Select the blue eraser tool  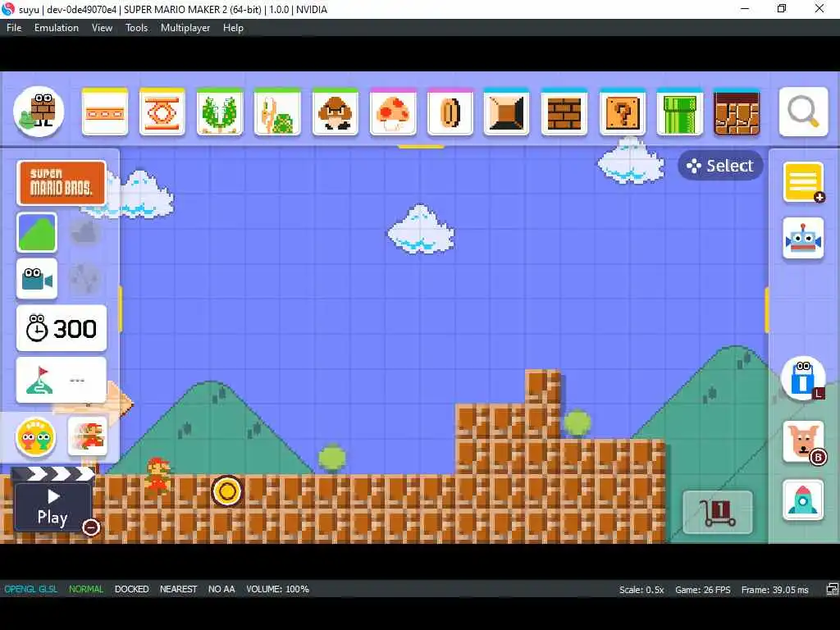[803, 378]
